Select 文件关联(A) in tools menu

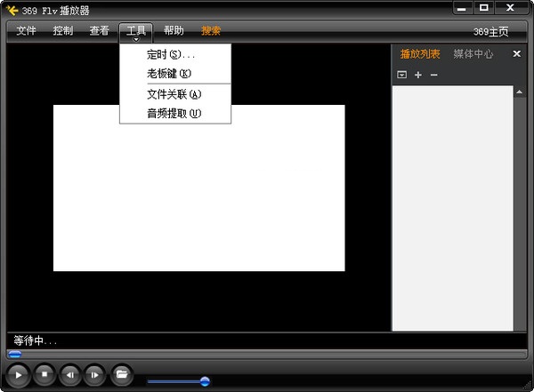174,94
